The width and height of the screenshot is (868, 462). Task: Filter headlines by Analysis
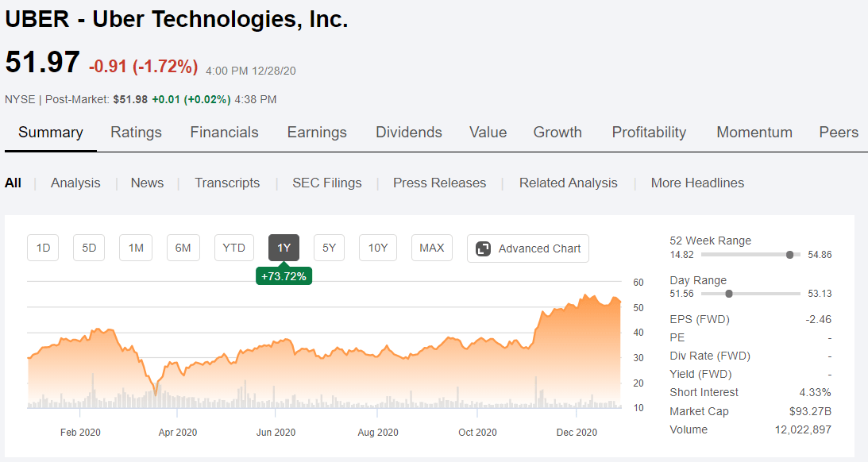75,183
